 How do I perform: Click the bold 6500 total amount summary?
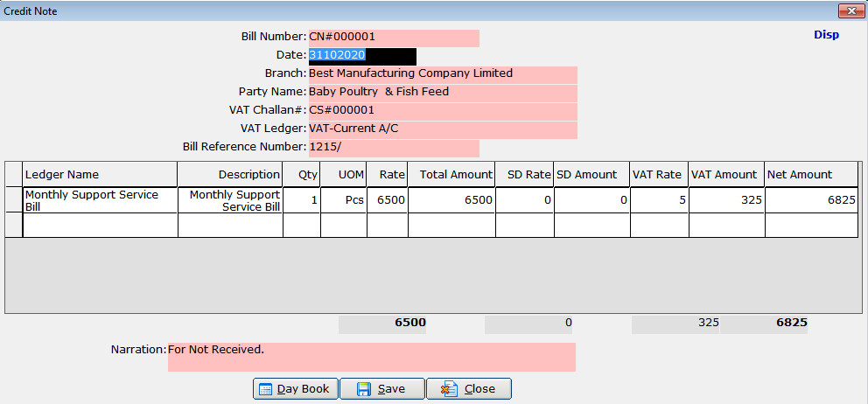(382, 324)
